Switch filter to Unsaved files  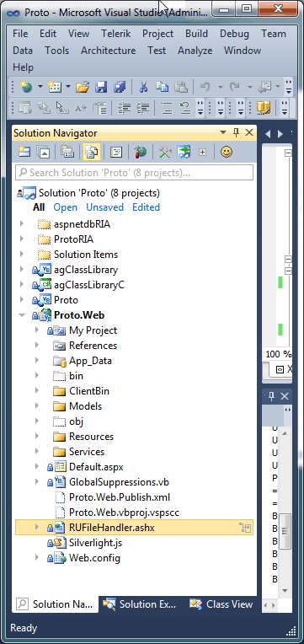pyautogui.click(x=104, y=207)
